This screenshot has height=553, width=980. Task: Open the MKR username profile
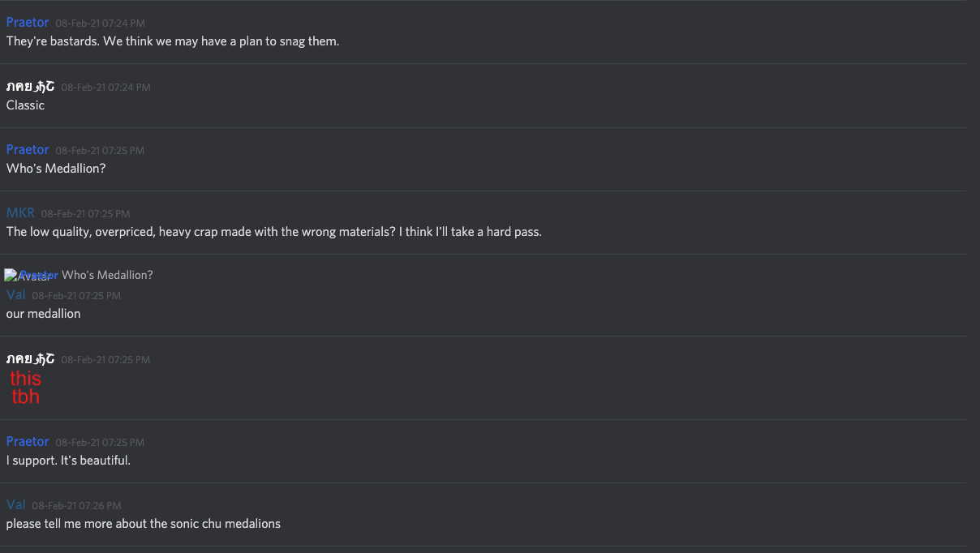[20, 213]
